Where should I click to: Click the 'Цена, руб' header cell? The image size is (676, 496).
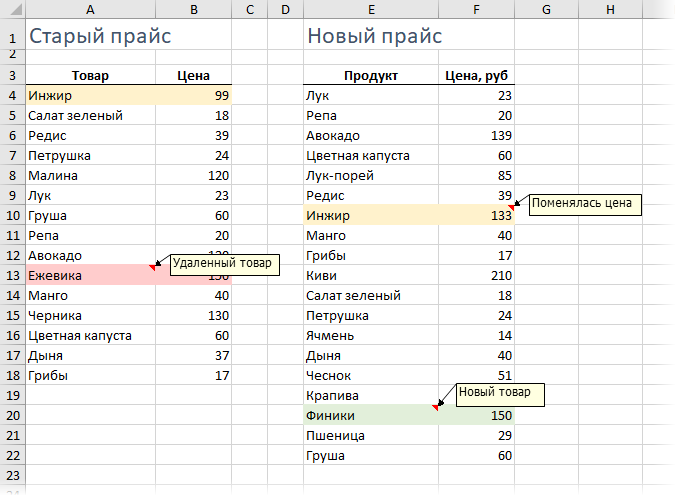click(x=476, y=75)
